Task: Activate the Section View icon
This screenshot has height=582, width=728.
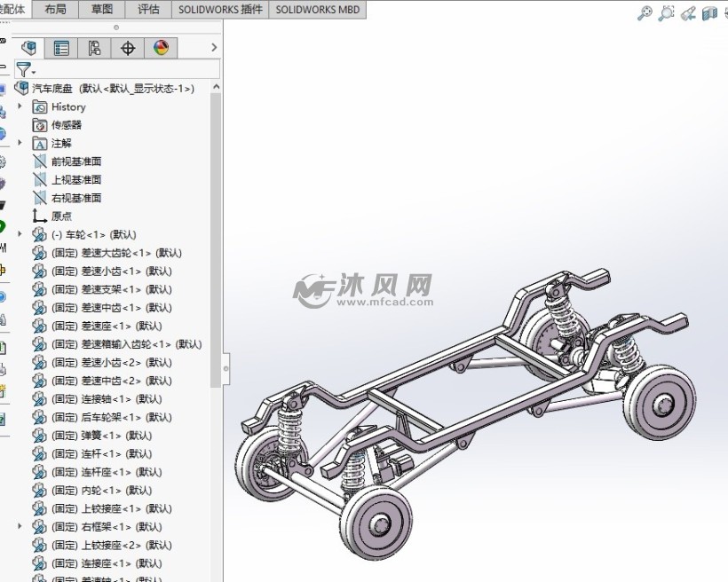Action: coord(709,13)
